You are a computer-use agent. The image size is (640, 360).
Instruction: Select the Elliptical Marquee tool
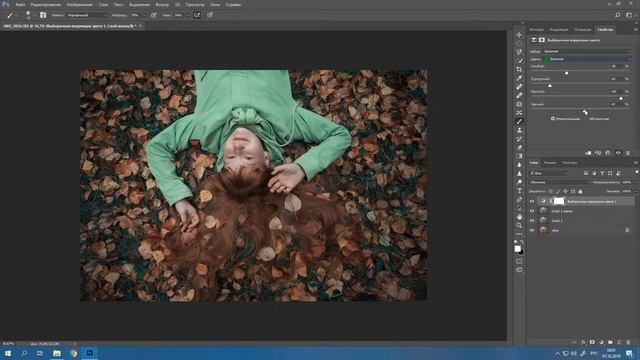[x=519, y=43]
